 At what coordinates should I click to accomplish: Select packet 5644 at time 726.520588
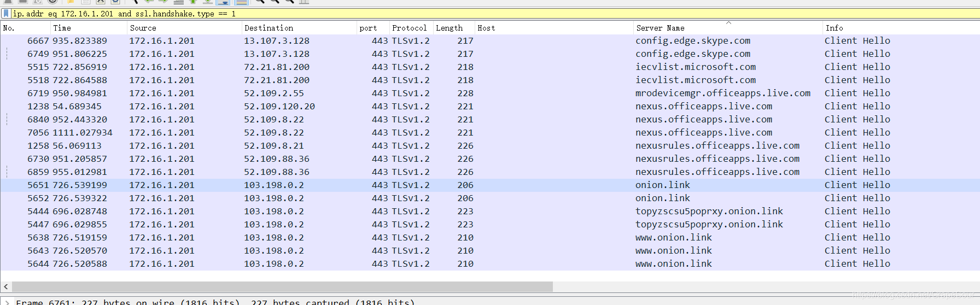coord(490,263)
